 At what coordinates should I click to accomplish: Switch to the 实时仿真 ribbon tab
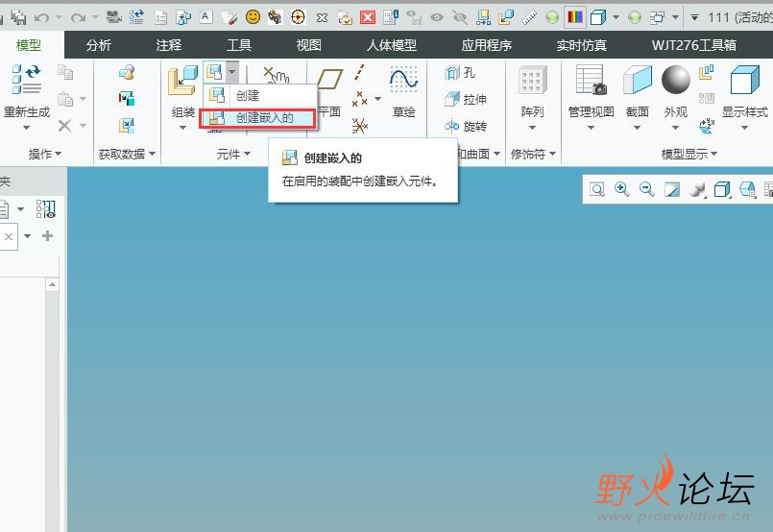[582, 45]
